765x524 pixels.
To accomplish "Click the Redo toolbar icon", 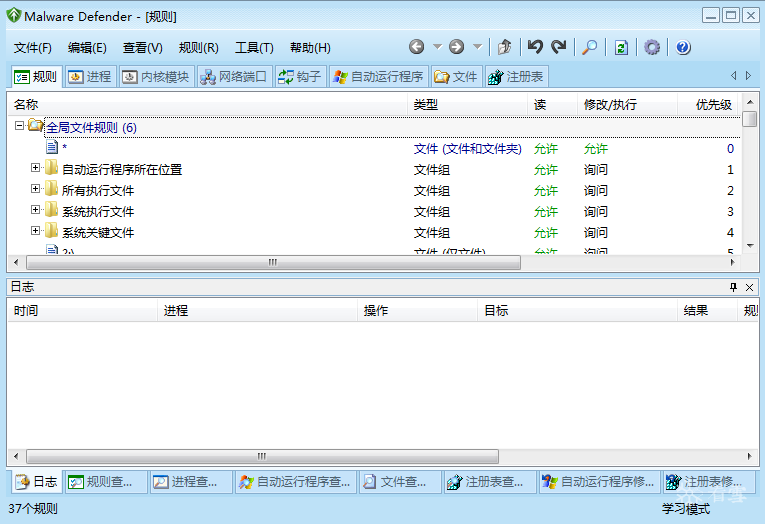I will coord(559,47).
